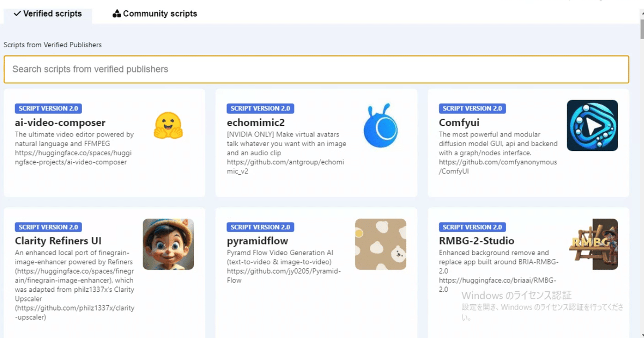The height and width of the screenshot is (338, 644).
Task: Click the pyramidflow beige pattern icon
Action: click(x=380, y=244)
